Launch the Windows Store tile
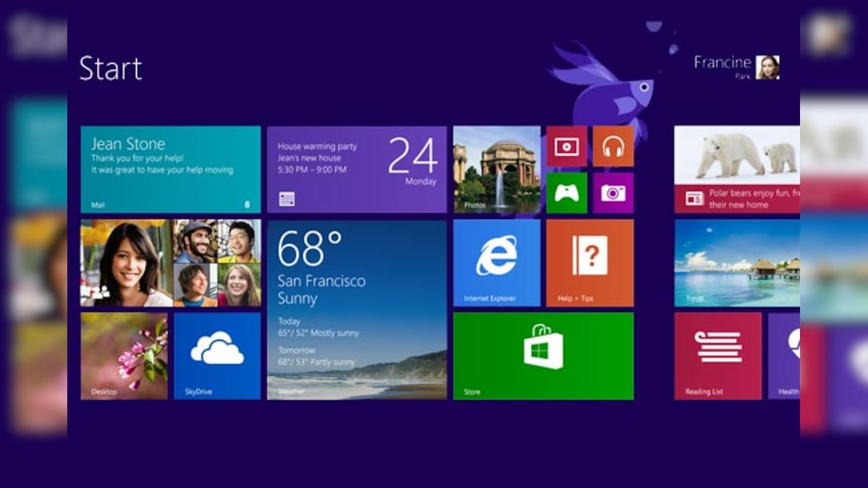The height and width of the screenshot is (488, 868). (x=542, y=355)
